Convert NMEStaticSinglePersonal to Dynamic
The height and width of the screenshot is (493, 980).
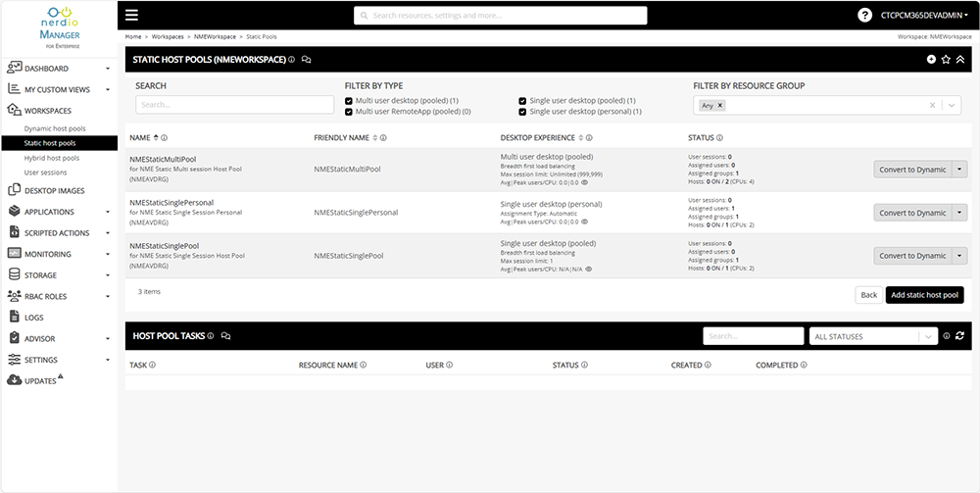[912, 213]
